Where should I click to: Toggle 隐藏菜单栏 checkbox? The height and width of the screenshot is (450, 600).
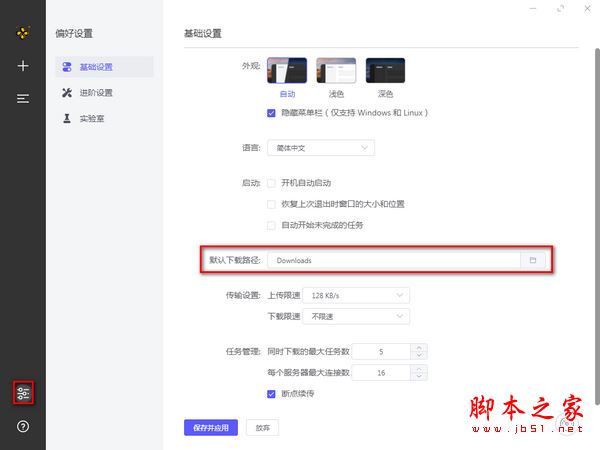pos(271,113)
